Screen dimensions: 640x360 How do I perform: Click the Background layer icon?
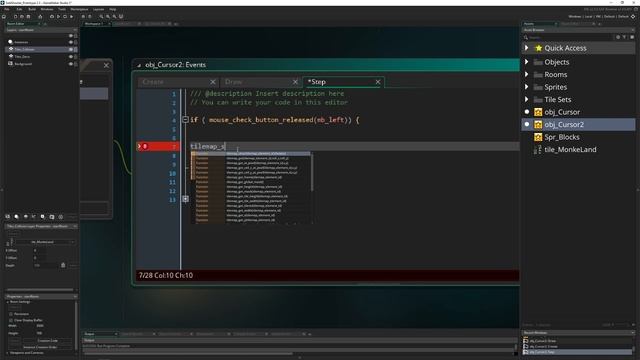click(11, 64)
